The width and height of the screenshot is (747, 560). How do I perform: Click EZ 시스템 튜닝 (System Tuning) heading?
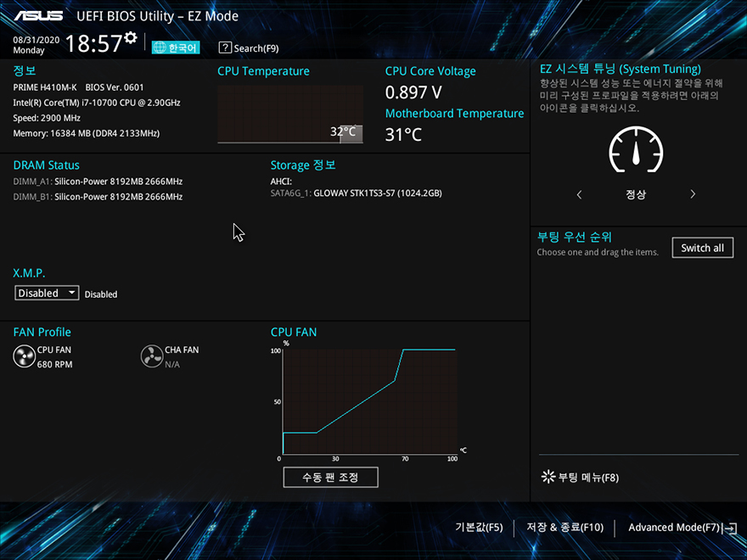point(621,69)
